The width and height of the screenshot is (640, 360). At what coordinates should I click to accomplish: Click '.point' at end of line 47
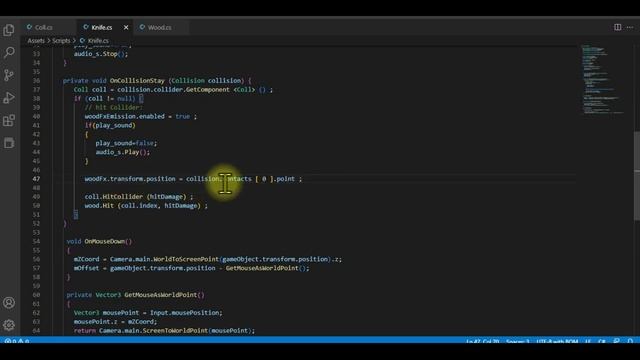click(x=284, y=179)
